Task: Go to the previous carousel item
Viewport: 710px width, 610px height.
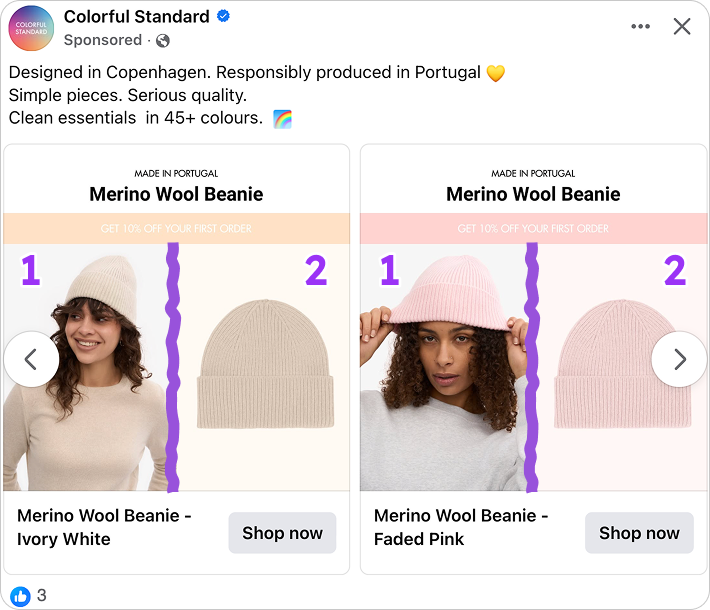Action: point(31,359)
